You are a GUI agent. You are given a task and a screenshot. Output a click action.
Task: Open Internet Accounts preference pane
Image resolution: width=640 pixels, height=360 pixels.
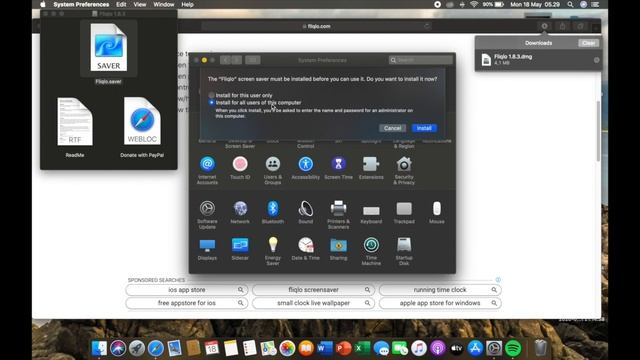(x=207, y=170)
